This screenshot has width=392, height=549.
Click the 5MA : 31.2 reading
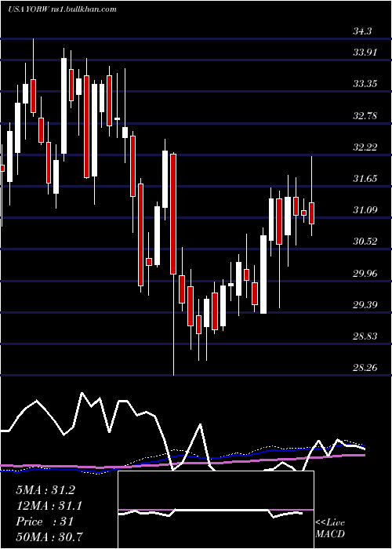45,490
